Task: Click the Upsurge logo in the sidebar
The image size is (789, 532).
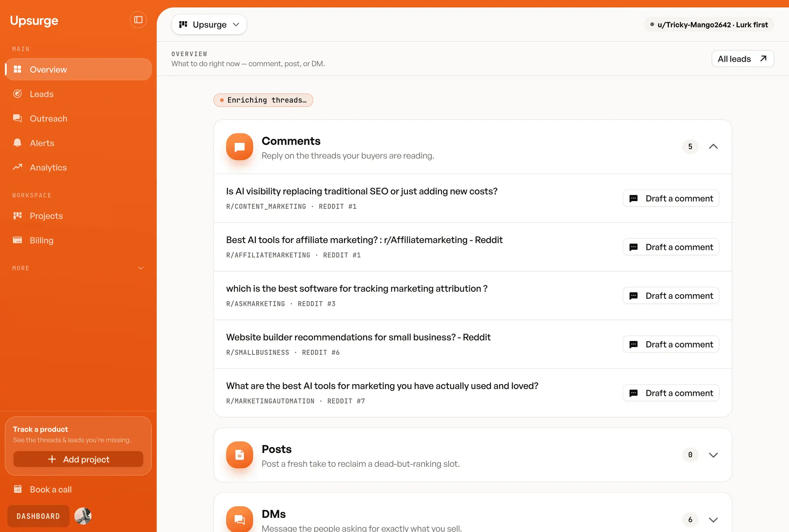Action: (34, 20)
